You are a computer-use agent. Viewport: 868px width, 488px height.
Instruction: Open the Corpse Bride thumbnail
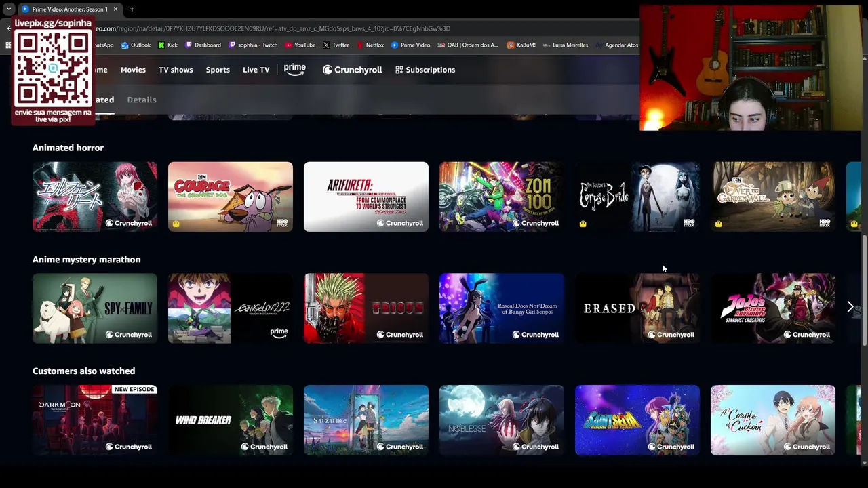[x=637, y=197]
